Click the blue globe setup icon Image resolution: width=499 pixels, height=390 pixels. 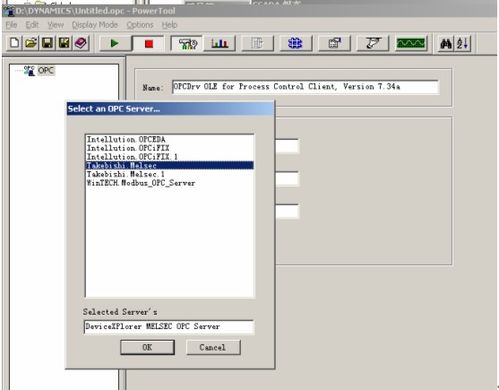click(x=295, y=43)
